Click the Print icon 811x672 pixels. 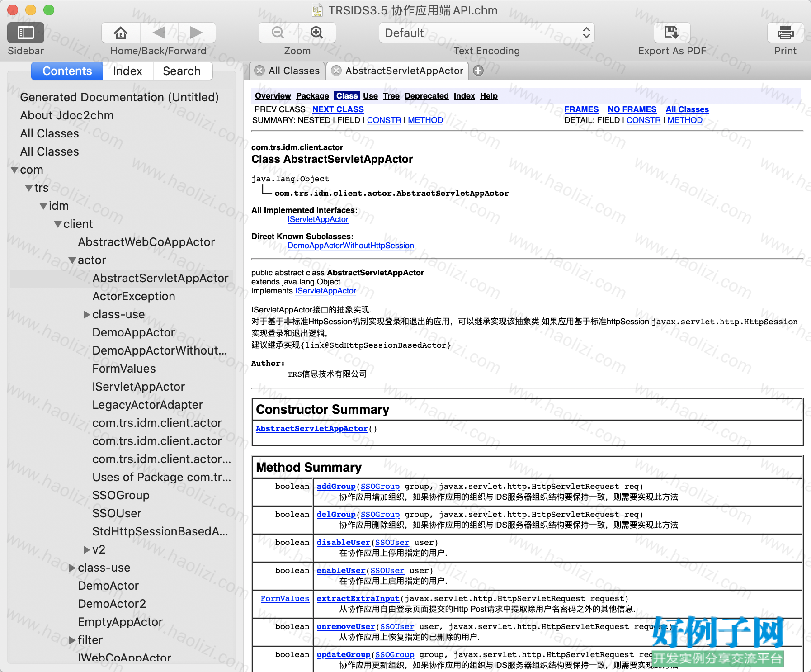point(785,33)
